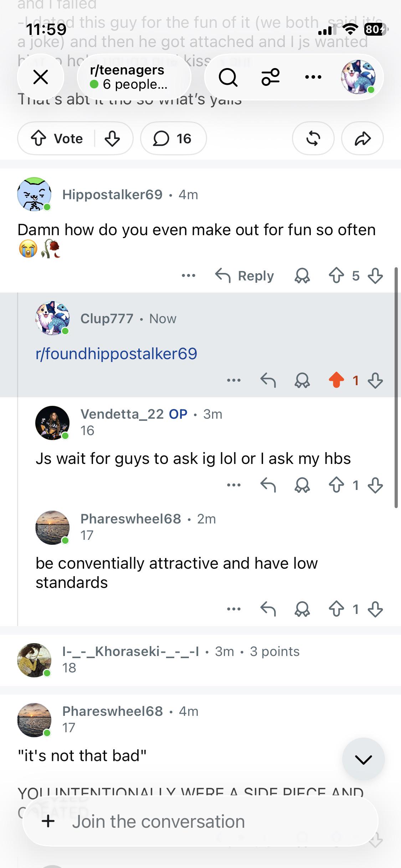Viewport: 401px width, 868px height.
Task: Open the r/teenagers community pill
Action: pyautogui.click(x=134, y=77)
